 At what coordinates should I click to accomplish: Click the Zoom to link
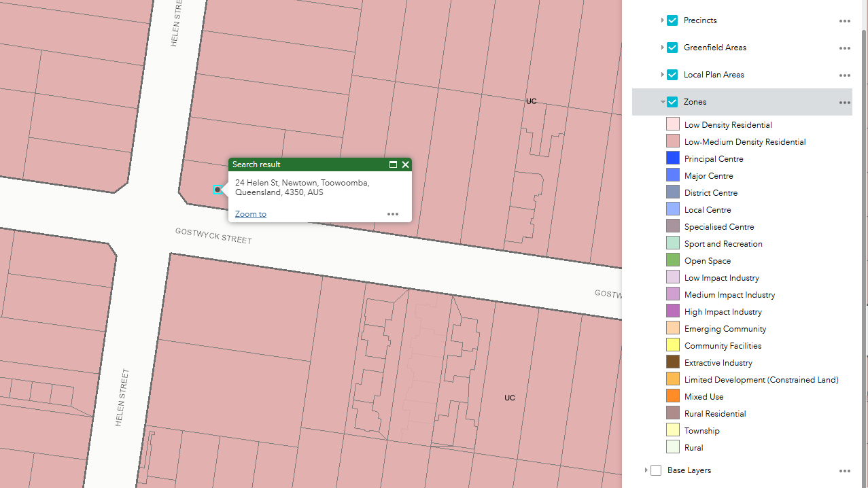coord(251,214)
